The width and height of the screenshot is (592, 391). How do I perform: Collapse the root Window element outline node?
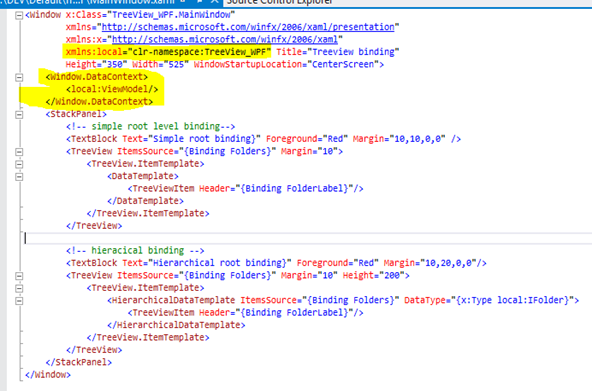click(x=19, y=15)
